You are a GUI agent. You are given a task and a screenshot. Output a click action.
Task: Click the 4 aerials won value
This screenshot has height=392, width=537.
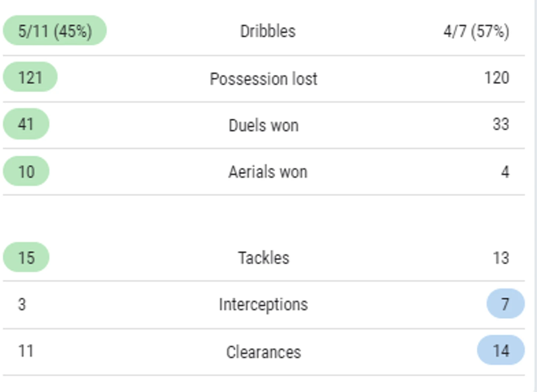click(505, 172)
